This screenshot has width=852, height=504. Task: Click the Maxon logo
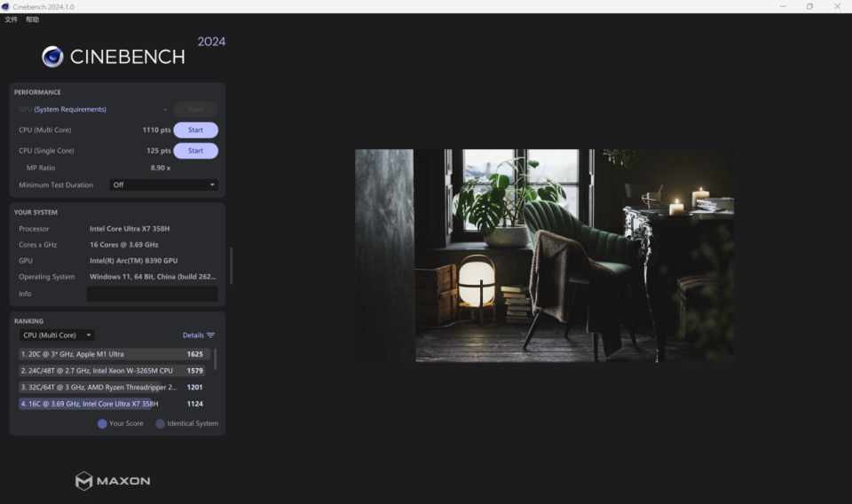(x=113, y=481)
